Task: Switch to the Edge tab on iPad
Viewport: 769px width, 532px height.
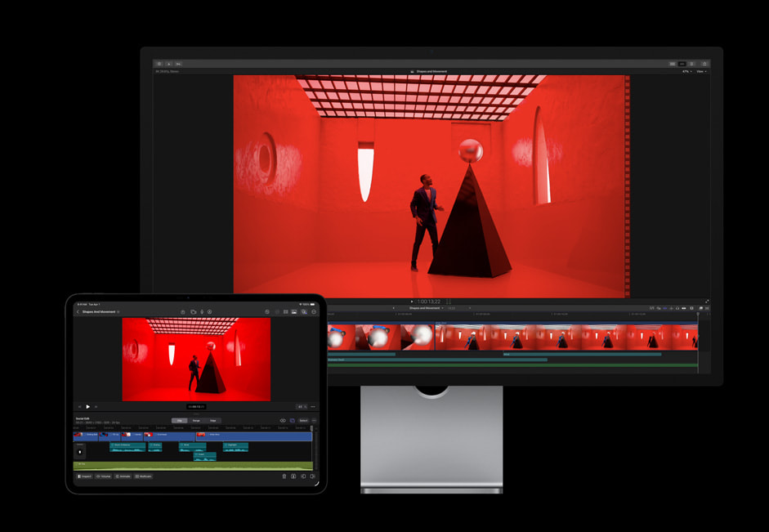Action: (x=213, y=420)
